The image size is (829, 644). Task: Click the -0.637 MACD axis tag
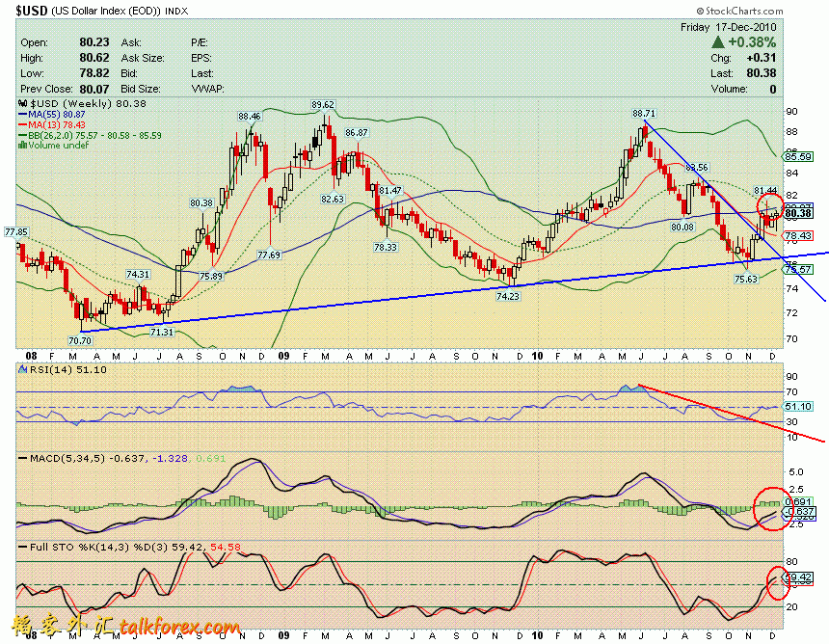[x=799, y=511]
